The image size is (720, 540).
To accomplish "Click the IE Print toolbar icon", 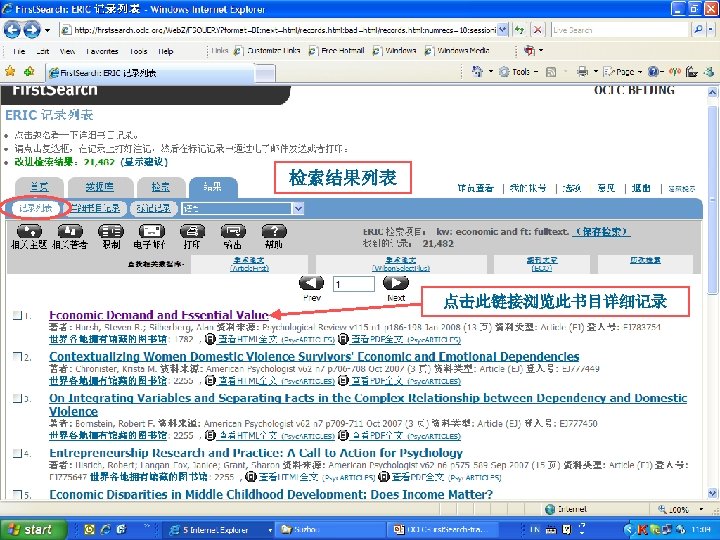I will [582, 72].
